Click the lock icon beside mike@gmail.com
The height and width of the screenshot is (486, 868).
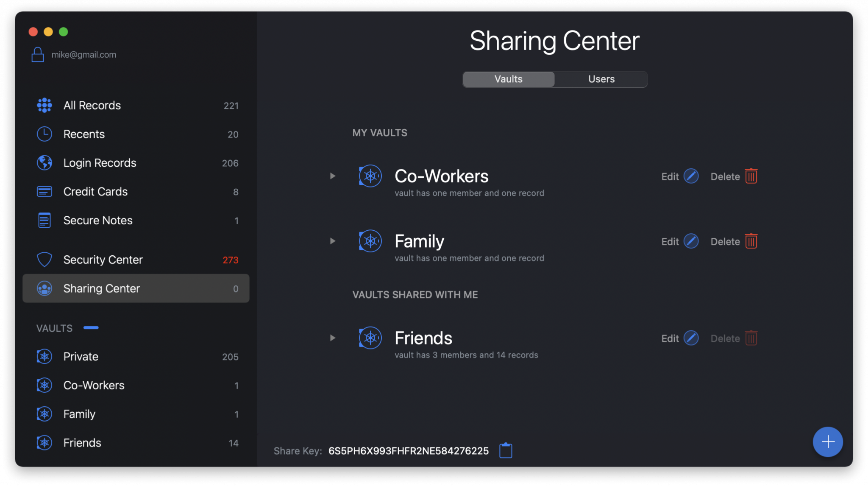point(38,55)
